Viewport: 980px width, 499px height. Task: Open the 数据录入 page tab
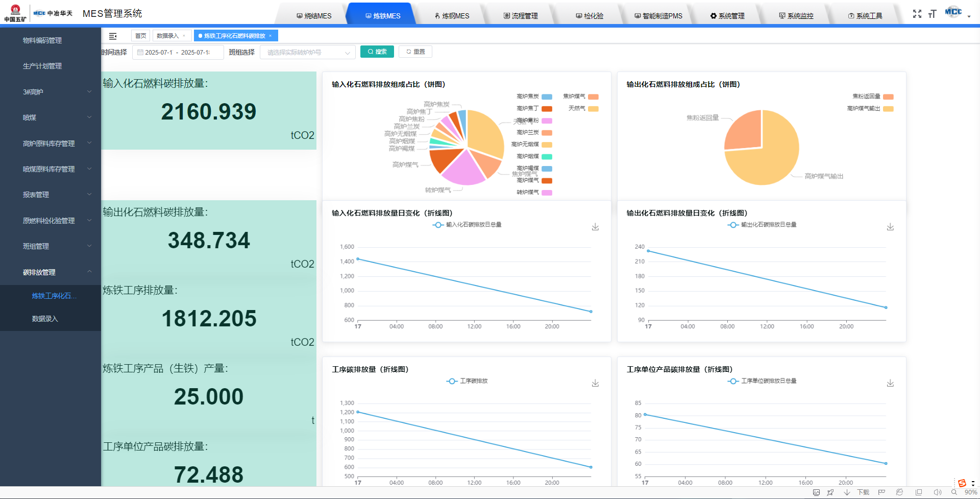(168, 36)
